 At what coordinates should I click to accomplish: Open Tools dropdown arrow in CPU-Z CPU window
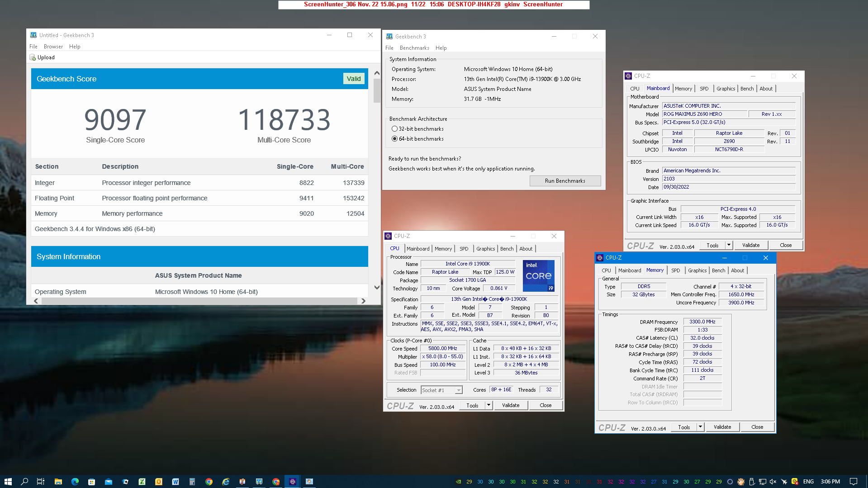pos(489,405)
